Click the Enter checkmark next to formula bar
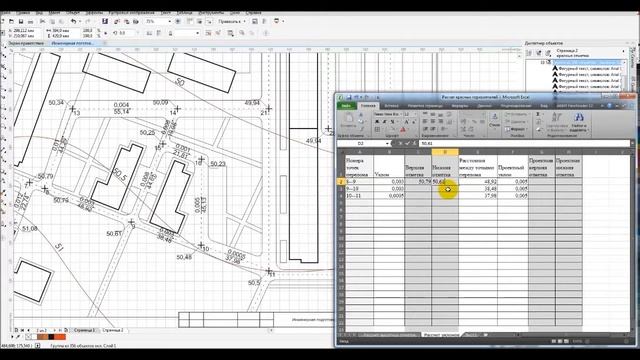Viewport: 640px width, 360px height. [407, 143]
